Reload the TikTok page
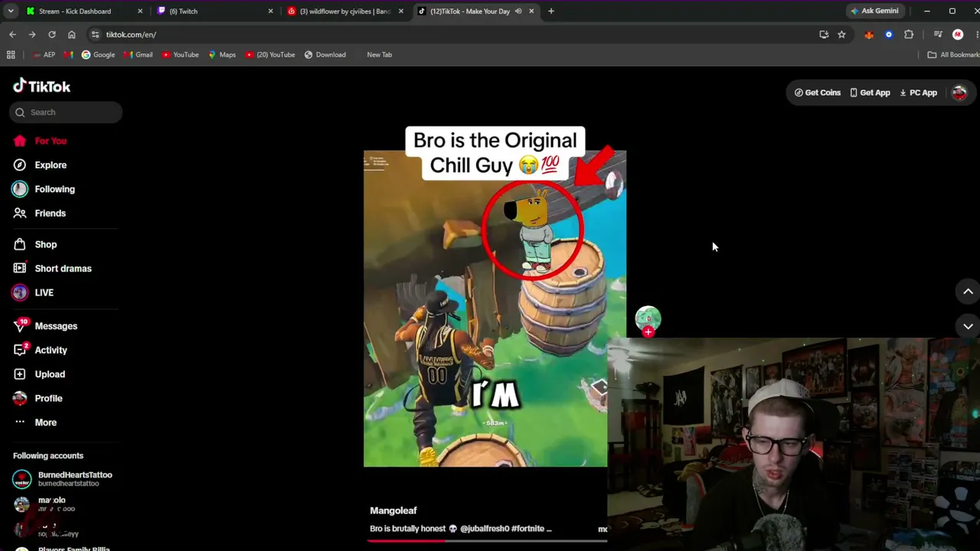Screen dimensions: 980x551 tap(52, 34)
